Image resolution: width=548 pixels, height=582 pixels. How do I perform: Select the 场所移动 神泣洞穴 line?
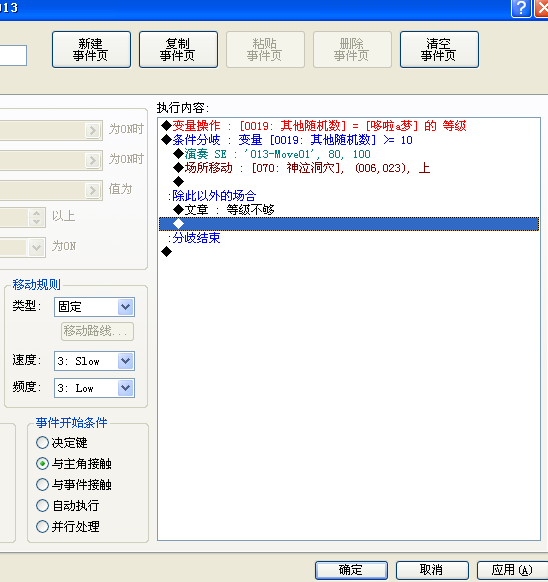pyautogui.click(x=349, y=168)
